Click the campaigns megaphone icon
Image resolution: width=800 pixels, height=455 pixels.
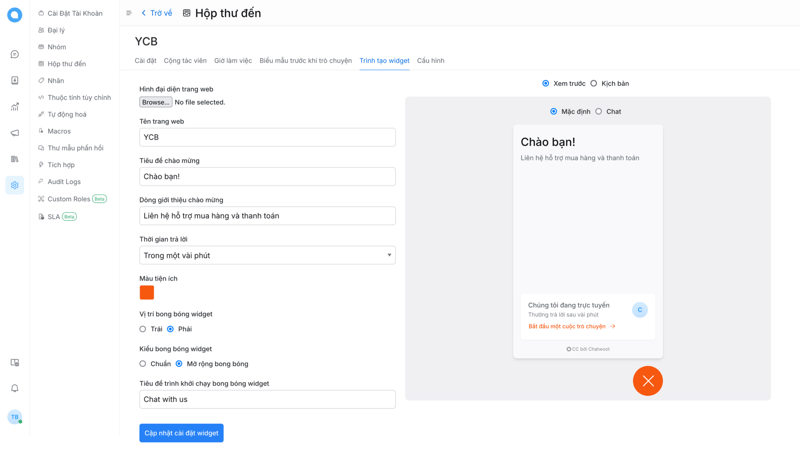14,133
